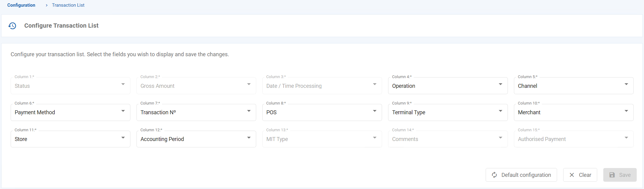Image resolution: width=644 pixels, height=189 pixels.
Task: Click the Configure Transaction List heading
Action: tap(61, 26)
